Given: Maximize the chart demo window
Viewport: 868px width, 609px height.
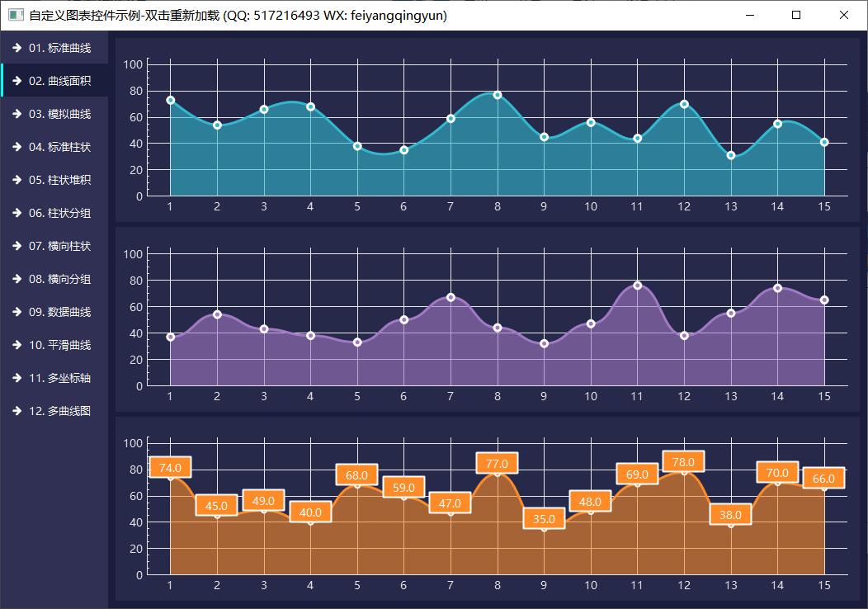Looking at the screenshot, I should point(796,15).
